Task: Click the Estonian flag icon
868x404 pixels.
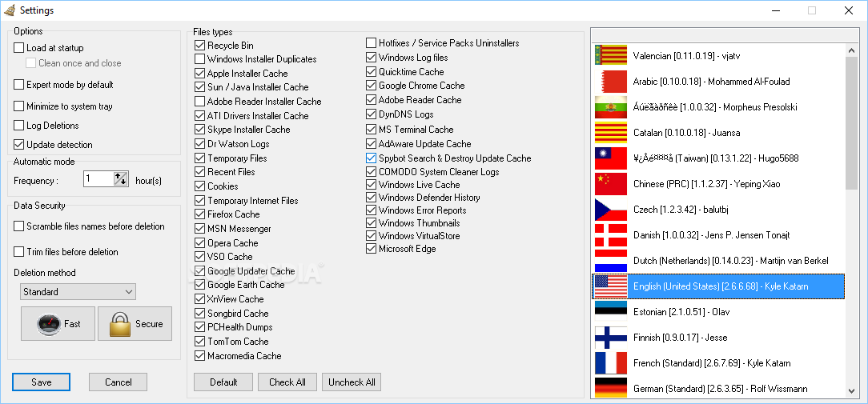Action: (611, 311)
